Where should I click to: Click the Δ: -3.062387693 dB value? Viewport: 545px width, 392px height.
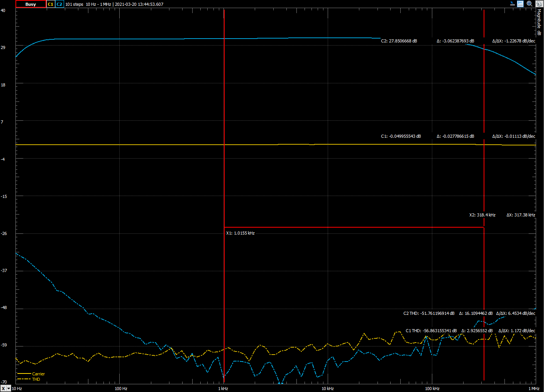(455, 41)
